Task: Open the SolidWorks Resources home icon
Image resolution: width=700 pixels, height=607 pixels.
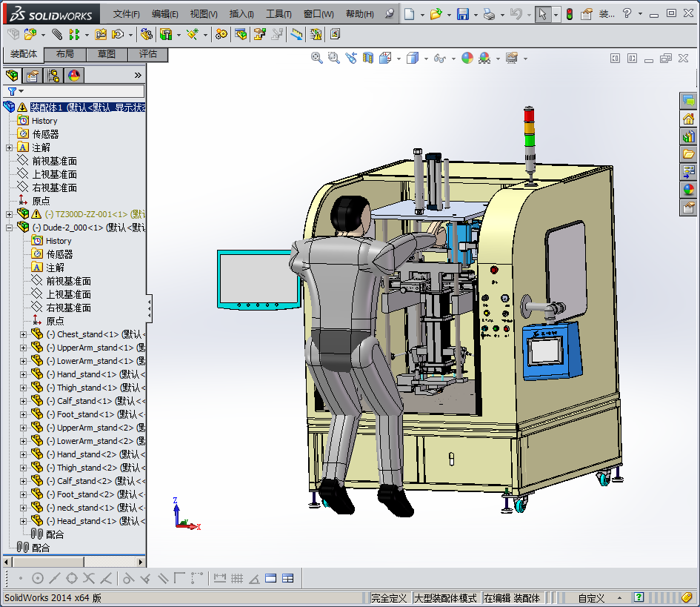Action: [x=688, y=119]
